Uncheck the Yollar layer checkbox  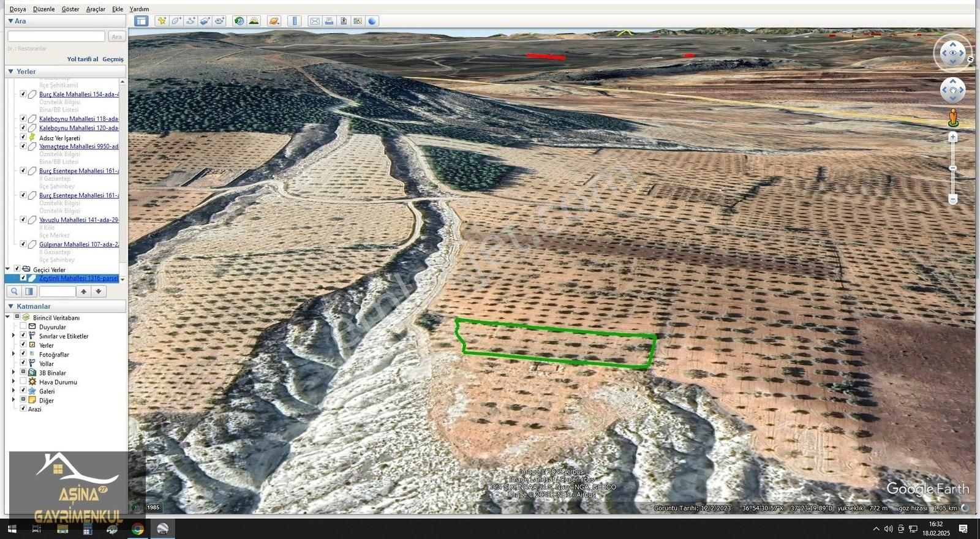click(x=23, y=363)
